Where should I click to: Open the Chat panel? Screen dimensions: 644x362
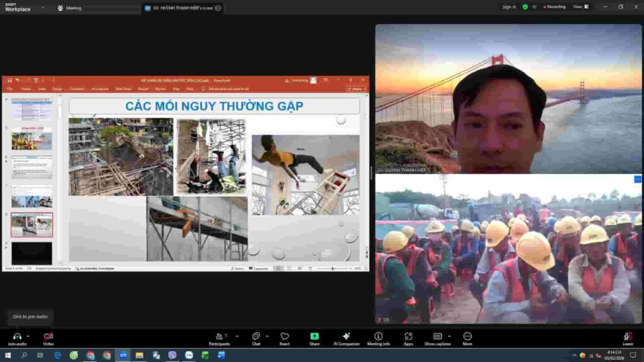coord(256,337)
